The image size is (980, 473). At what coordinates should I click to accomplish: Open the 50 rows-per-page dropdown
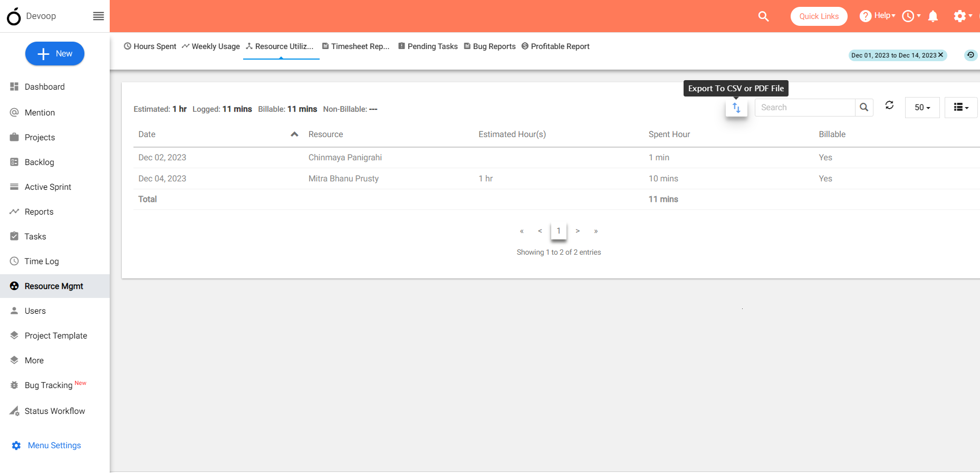[922, 108]
